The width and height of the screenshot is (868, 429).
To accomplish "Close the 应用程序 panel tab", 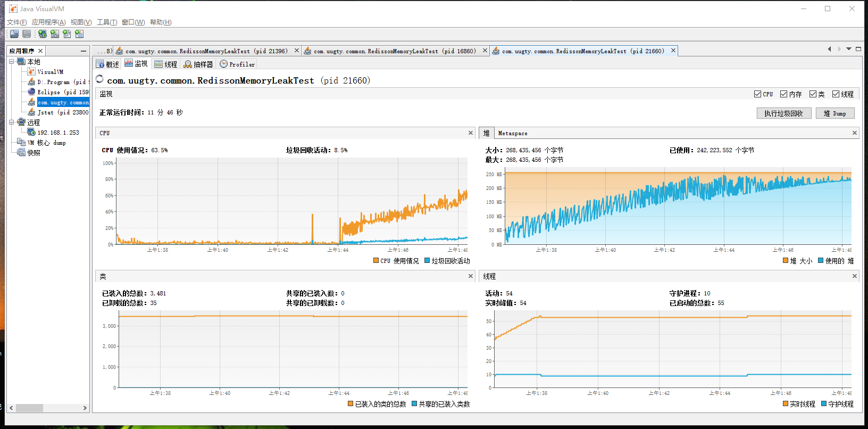I will click(40, 51).
